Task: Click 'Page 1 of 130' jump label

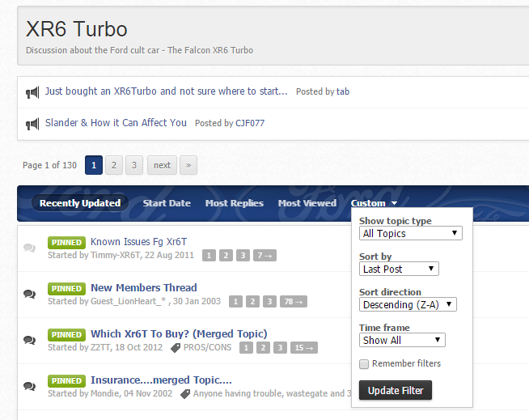Action: pos(49,165)
